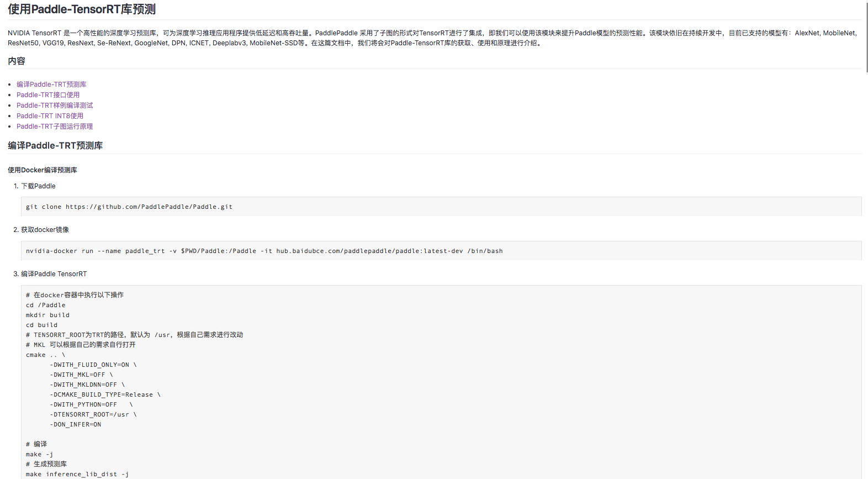
Task: Click the 使用Paddle-TensorRT库预测 page title
Action: tap(82, 9)
